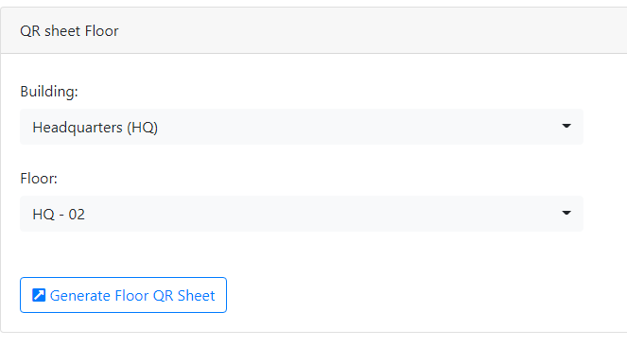Viewport: 627px width, 364px height.
Task: Select the Headquarters (HQ) building value text
Action: (96, 128)
